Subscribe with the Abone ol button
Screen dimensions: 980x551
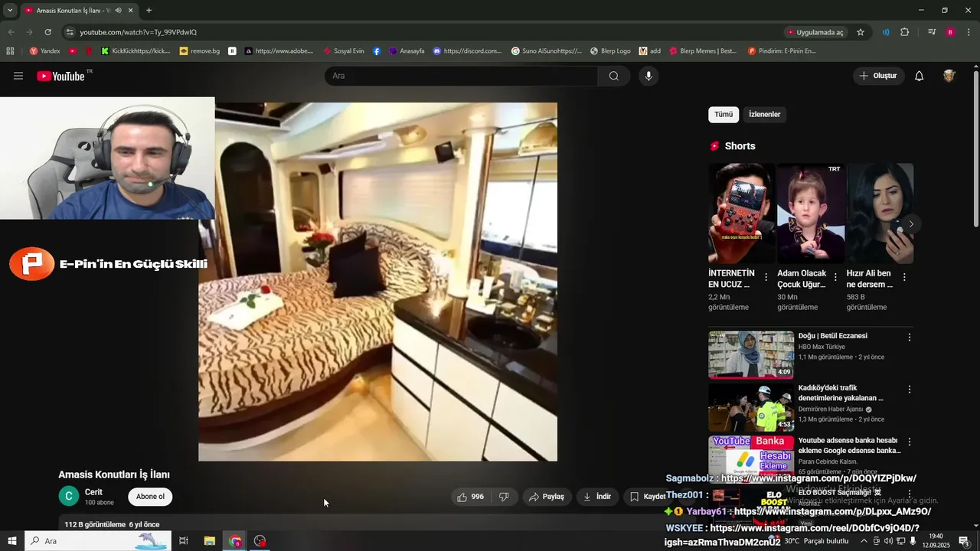(150, 497)
